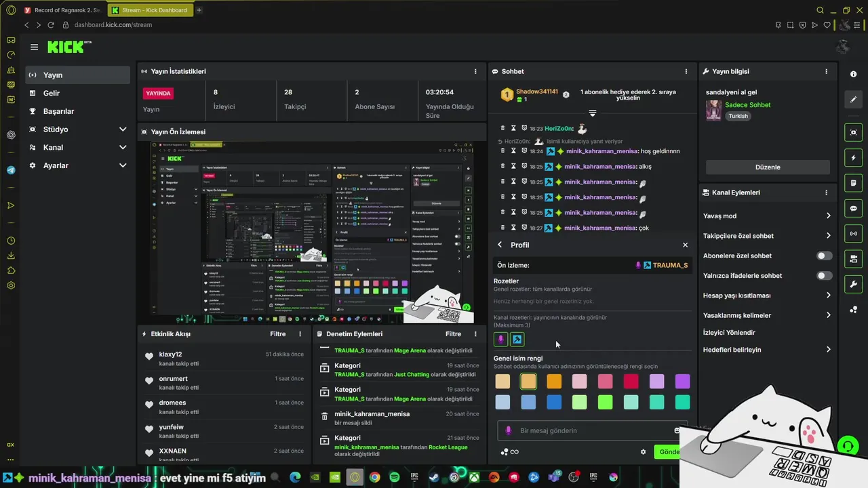
Task: Click the broadcast signal icon in right sidebar
Action: point(853,234)
